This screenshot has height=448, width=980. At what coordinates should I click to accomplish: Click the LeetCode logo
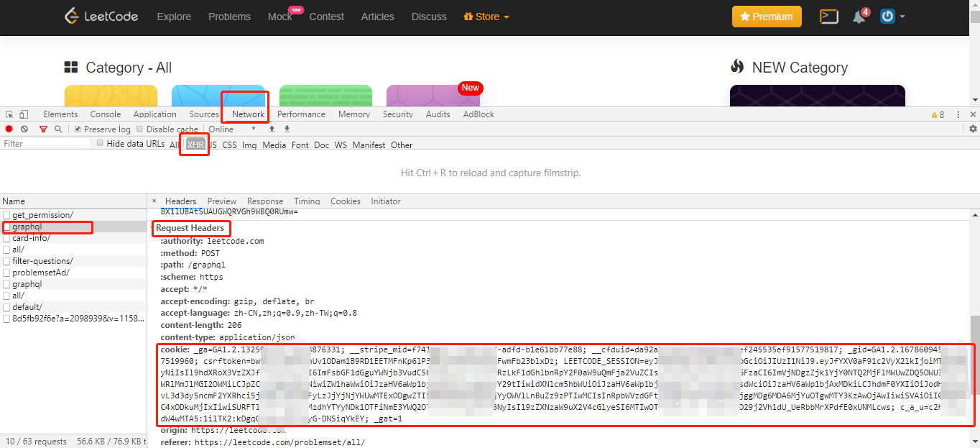pos(101,16)
